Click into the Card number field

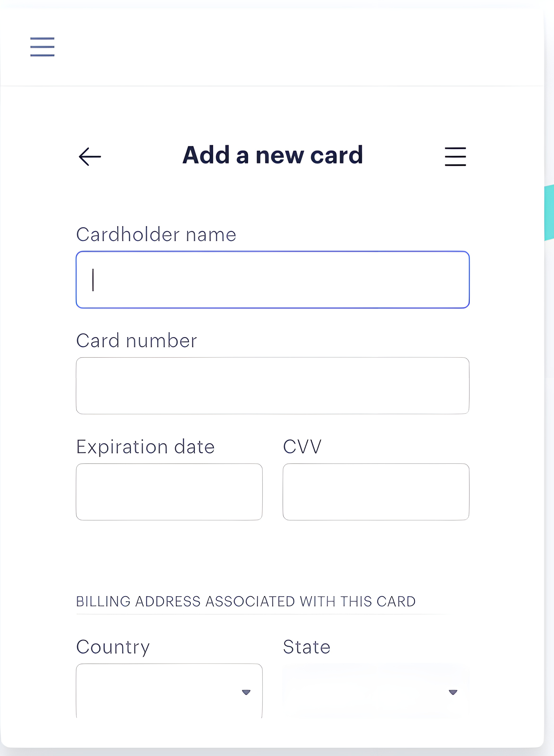pos(272,386)
